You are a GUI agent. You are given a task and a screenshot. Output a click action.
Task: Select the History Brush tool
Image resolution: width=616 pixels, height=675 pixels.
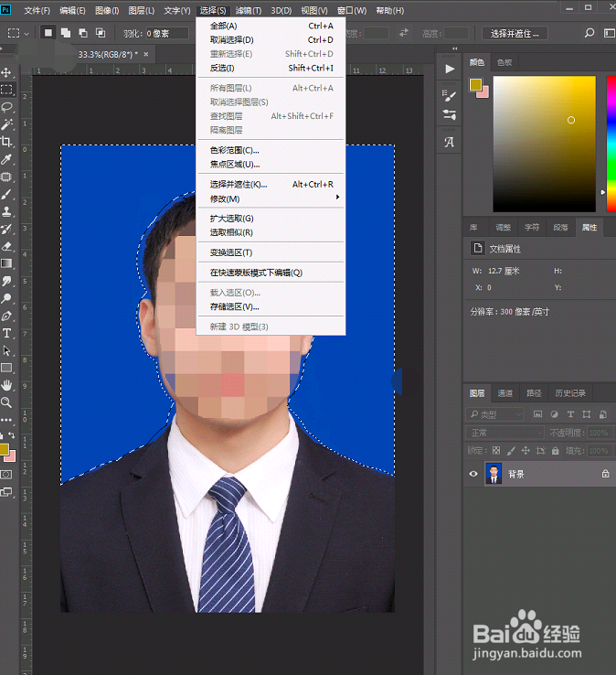coord(6,229)
